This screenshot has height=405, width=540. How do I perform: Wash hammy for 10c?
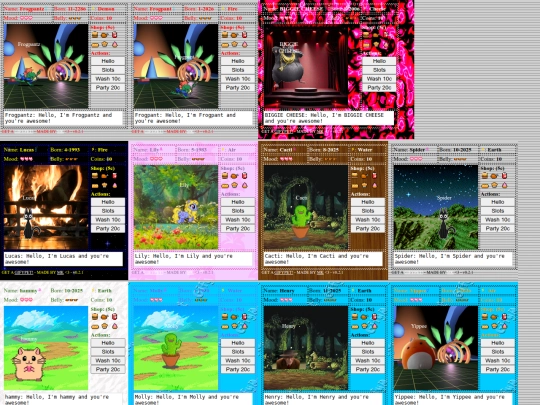(x=108, y=361)
